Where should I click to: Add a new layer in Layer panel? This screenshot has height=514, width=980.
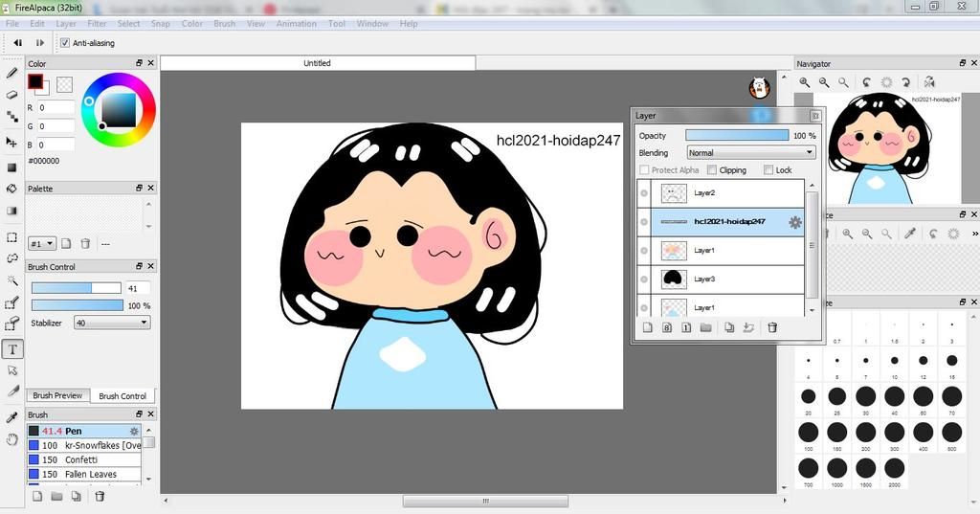[x=648, y=327]
